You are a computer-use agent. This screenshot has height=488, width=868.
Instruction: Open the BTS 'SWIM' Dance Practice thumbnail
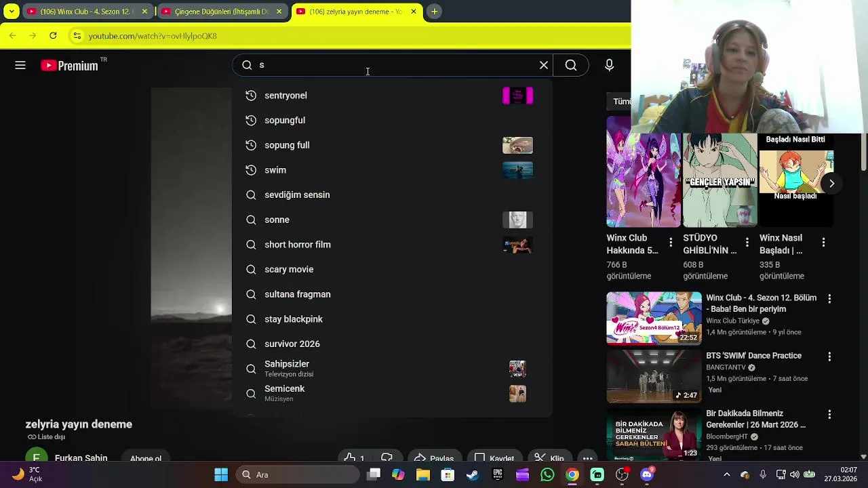(654, 377)
